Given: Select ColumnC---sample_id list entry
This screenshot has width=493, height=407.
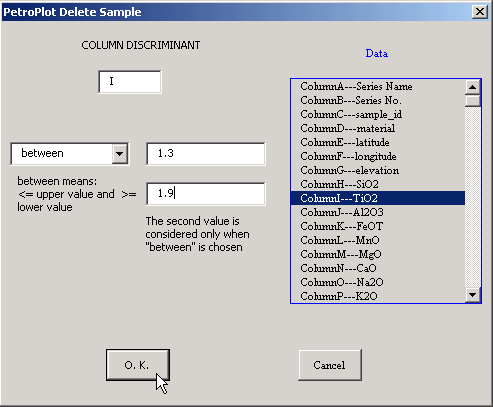Looking at the screenshot, I should (x=378, y=114).
